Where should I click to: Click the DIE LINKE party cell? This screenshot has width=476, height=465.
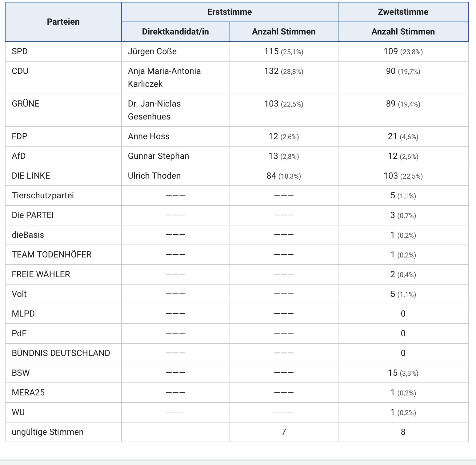click(x=31, y=176)
